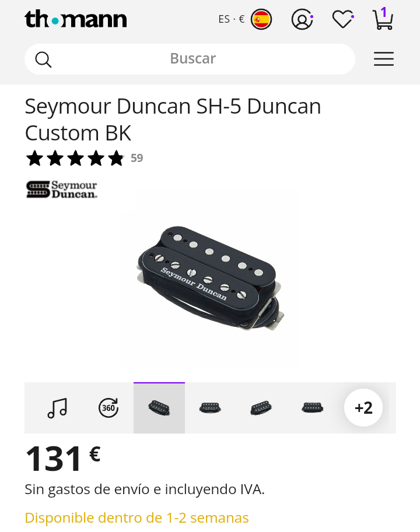
Task: Open the shopping cart with 1 item
Action: coord(383,19)
